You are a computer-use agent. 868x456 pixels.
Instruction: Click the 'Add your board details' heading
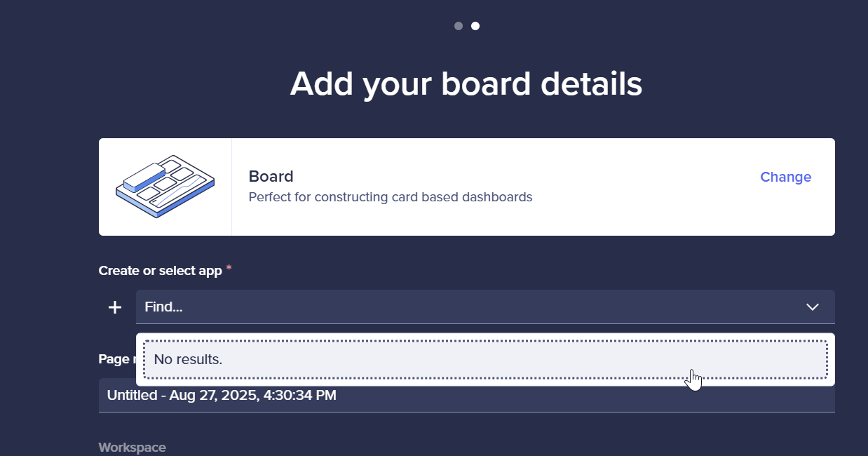click(x=466, y=83)
